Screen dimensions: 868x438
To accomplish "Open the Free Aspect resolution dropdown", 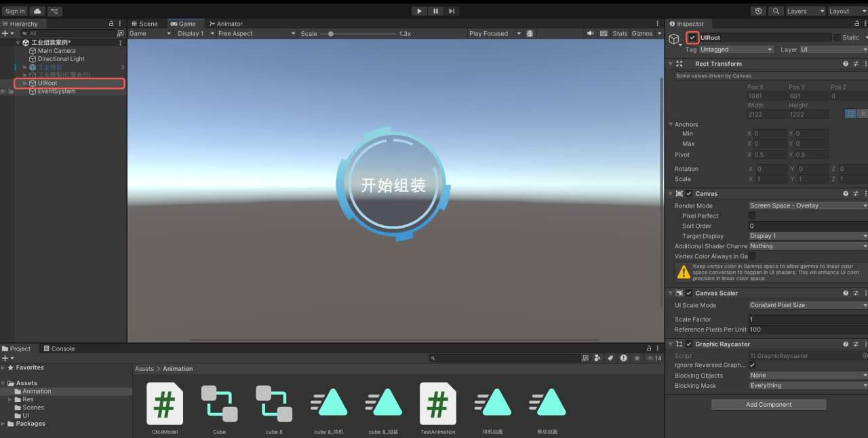I will [256, 33].
